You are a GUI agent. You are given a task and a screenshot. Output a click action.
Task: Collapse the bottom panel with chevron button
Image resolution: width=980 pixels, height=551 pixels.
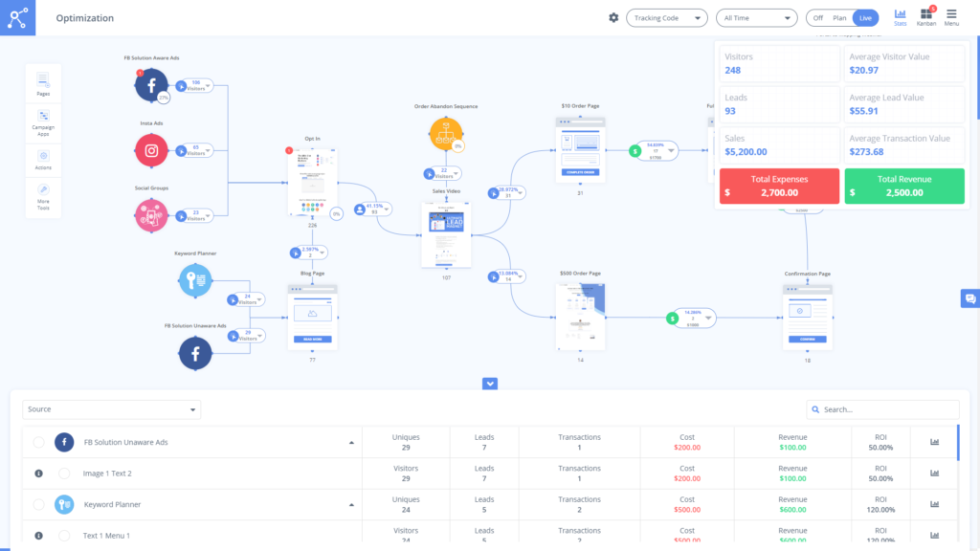click(x=490, y=384)
